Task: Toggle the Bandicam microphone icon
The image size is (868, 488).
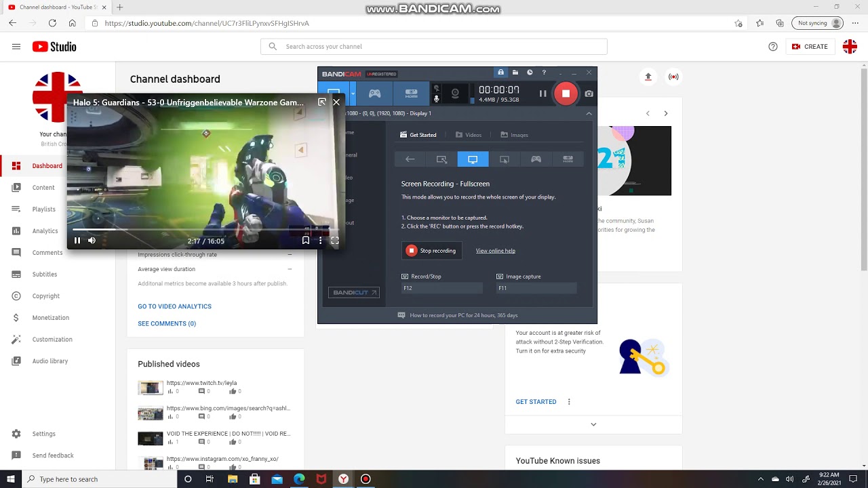Action: (x=436, y=99)
